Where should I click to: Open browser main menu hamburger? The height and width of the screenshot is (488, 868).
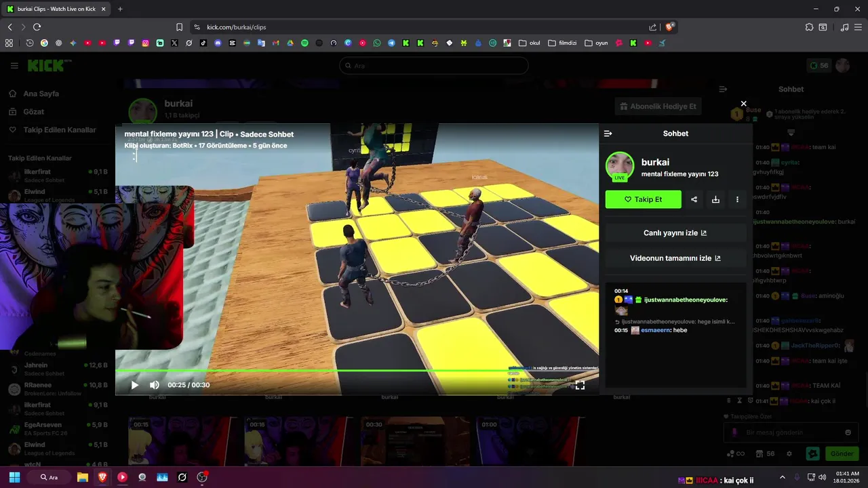[859, 27]
